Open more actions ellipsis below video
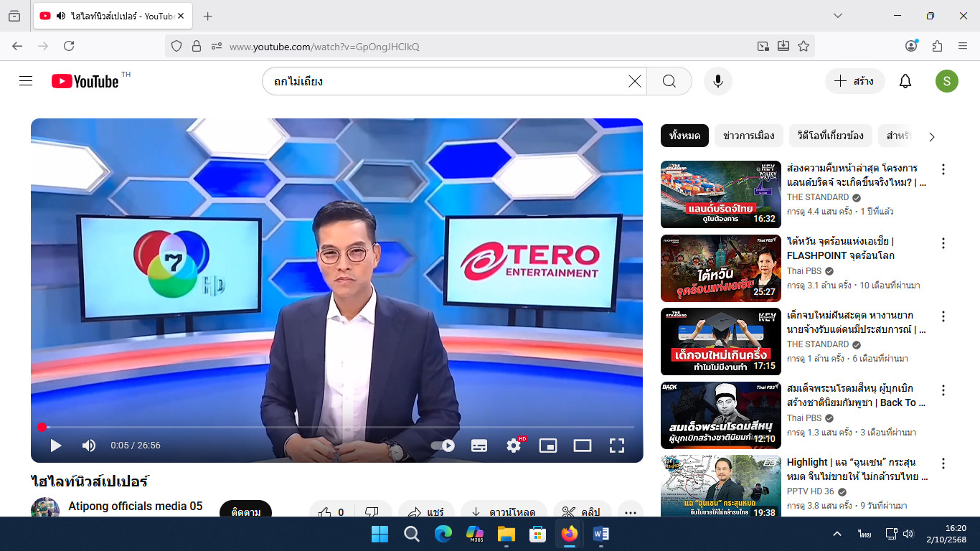 pos(631,512)
